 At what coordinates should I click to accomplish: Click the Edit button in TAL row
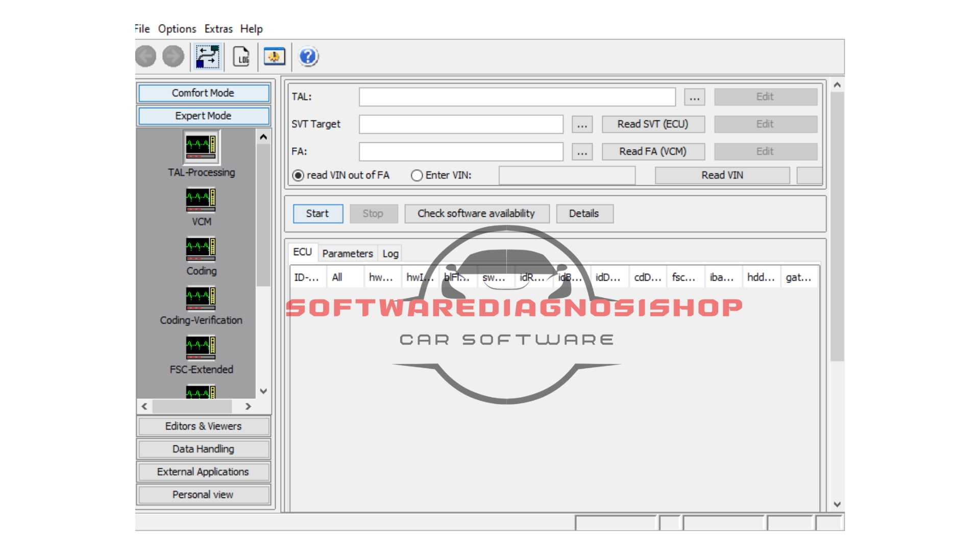click(x=766, y=97)
